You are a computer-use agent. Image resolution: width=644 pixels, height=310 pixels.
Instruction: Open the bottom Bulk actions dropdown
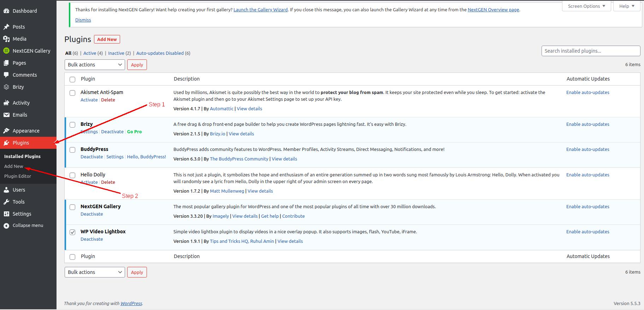[95, 272]
